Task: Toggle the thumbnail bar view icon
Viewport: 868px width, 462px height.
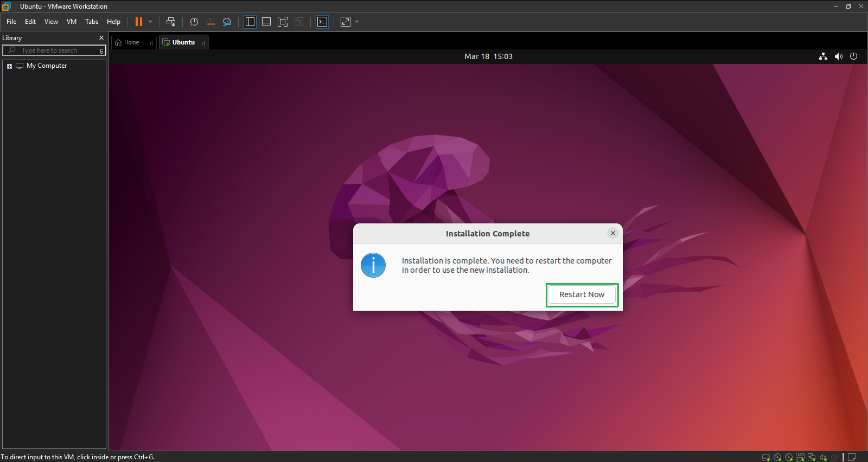Action: click(x=266, y=22)
